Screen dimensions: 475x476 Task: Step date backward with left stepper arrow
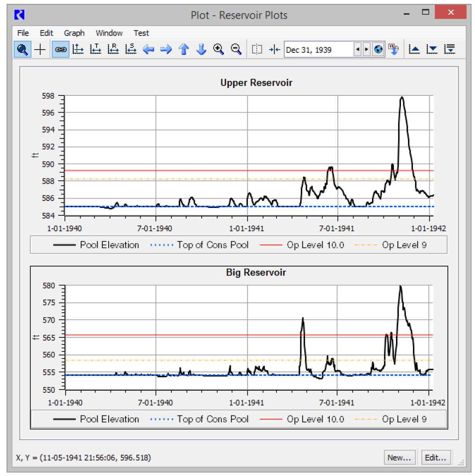[358, 50]
